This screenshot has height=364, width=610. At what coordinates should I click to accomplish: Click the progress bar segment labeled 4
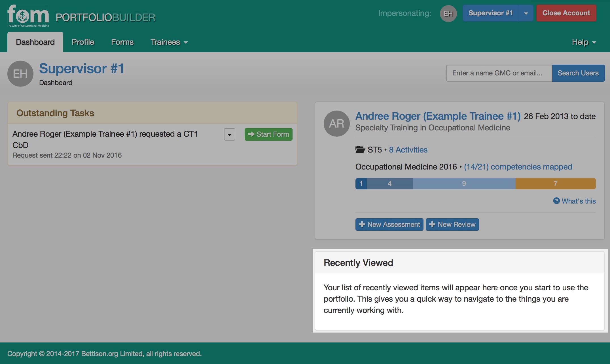pyautogui.click(x=390, y=184)
